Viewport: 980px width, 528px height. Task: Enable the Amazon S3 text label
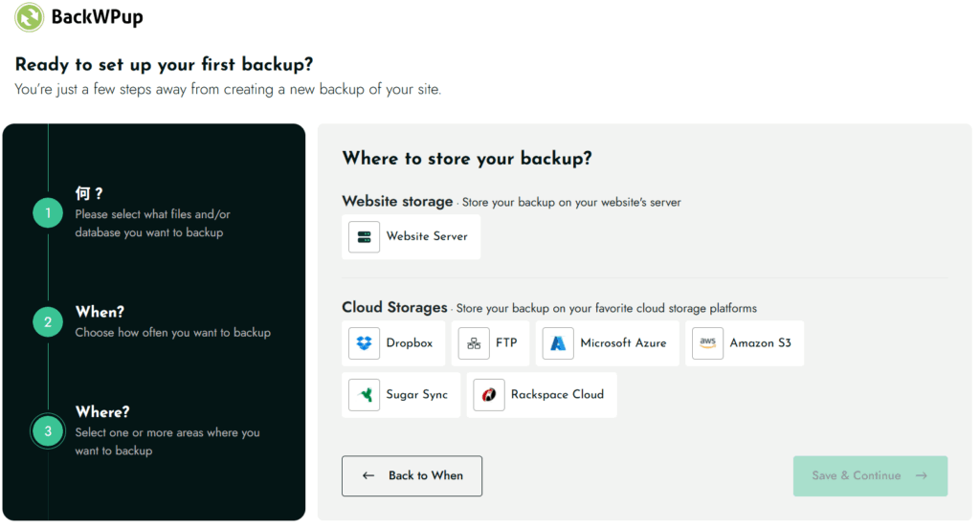click(x=760, y=343)
